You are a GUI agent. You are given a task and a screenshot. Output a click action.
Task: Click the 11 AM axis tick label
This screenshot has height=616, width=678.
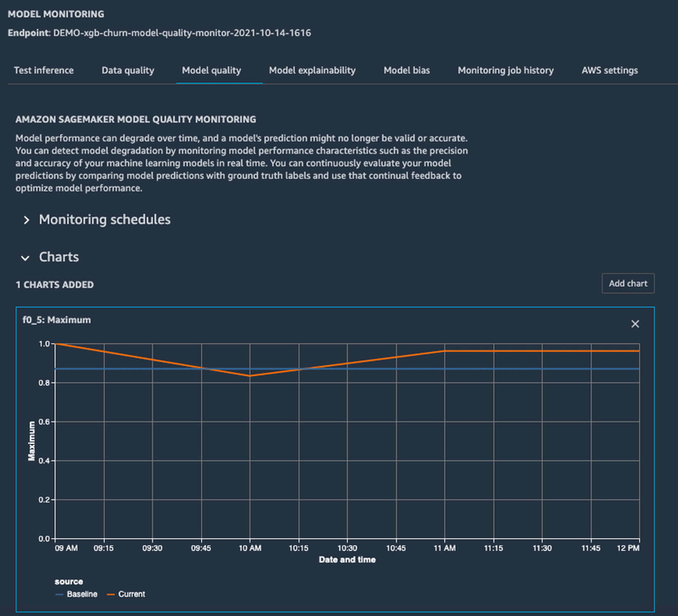tap(444, 548)
